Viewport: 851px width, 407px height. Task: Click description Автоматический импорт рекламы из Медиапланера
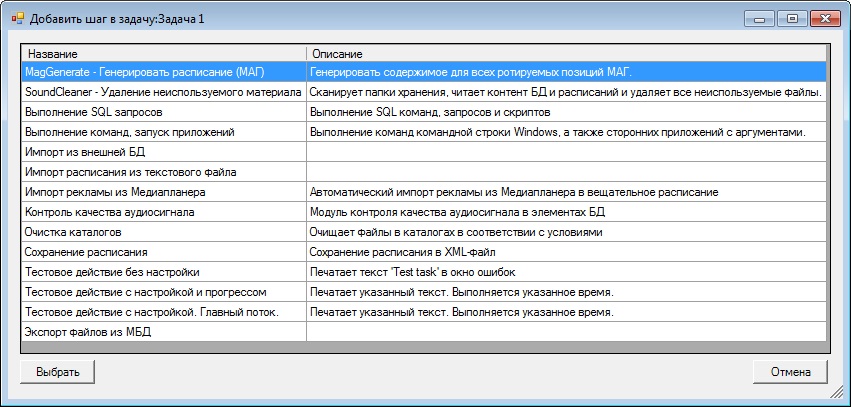566,192
